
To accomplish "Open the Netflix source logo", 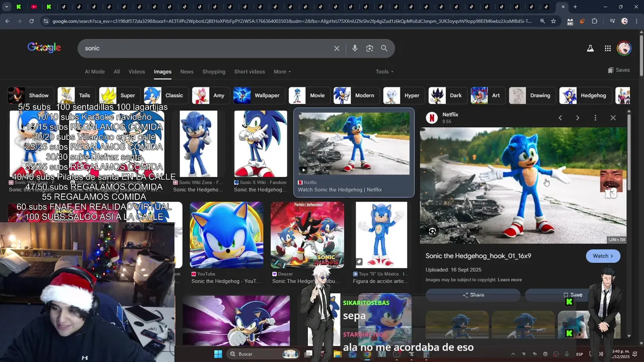I will (432, 118).
